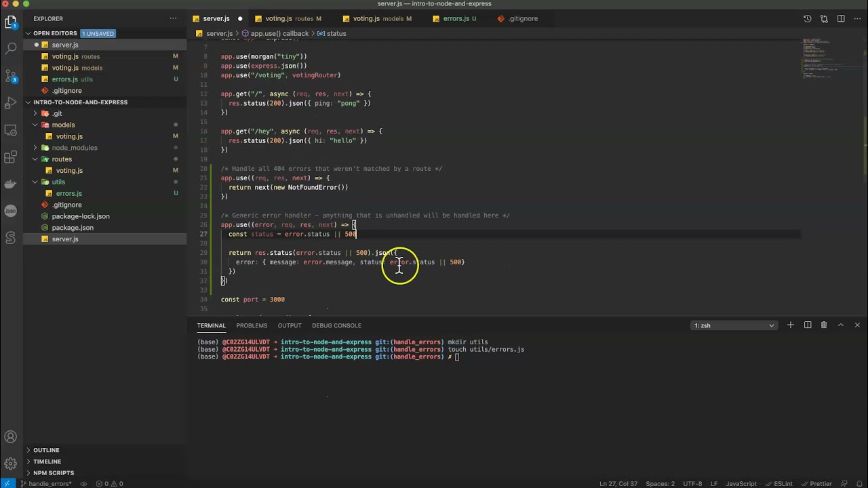Change indentation via Spaces: 2

coord(660,484)
